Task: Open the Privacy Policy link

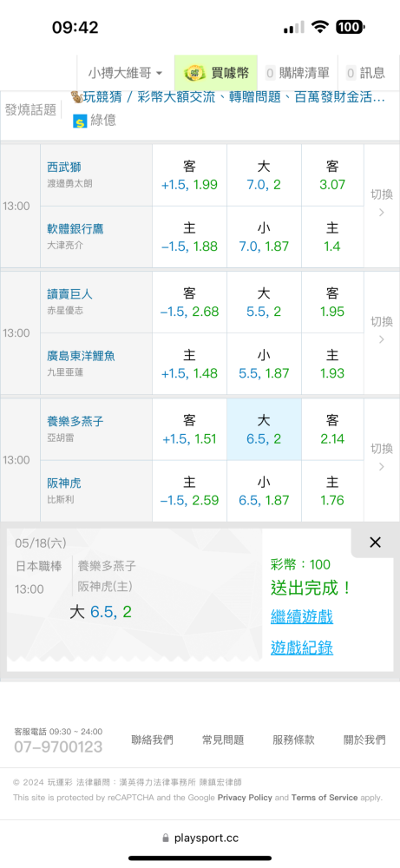Action: pyautogui.click(x=245, y=798)
